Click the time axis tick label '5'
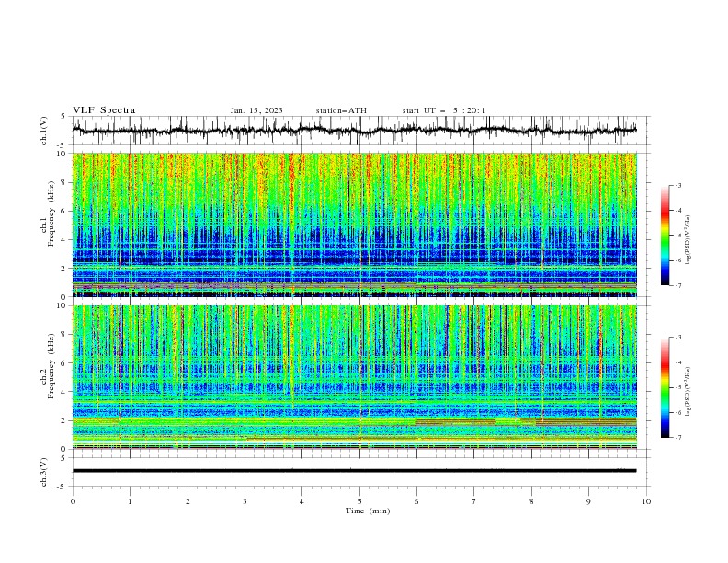 (x=359, y=501)
